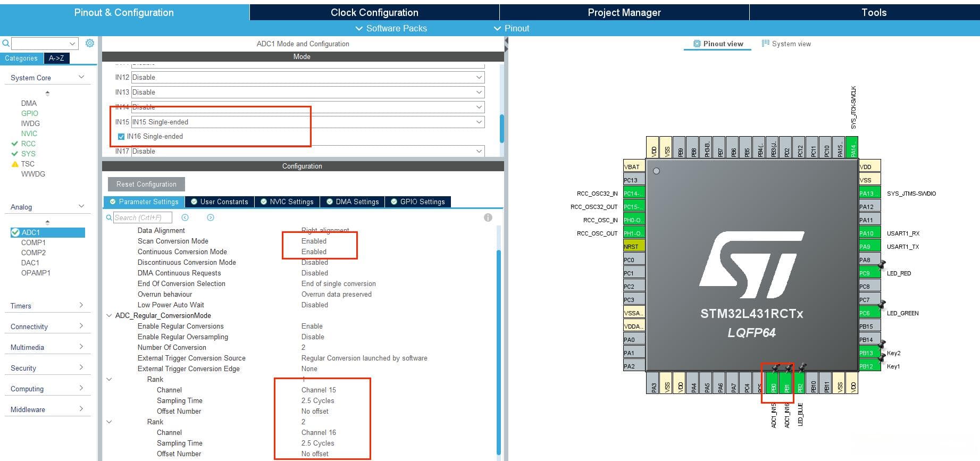This screenshot has height=461, width=980.
Task: Select pin PA8 on the chip
Action: (x=869, y=259)
